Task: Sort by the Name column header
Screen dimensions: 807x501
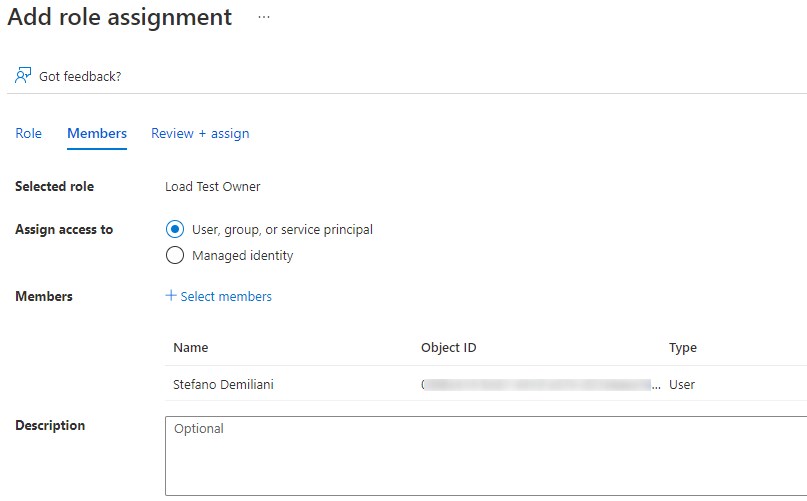Action: point(190,348)
